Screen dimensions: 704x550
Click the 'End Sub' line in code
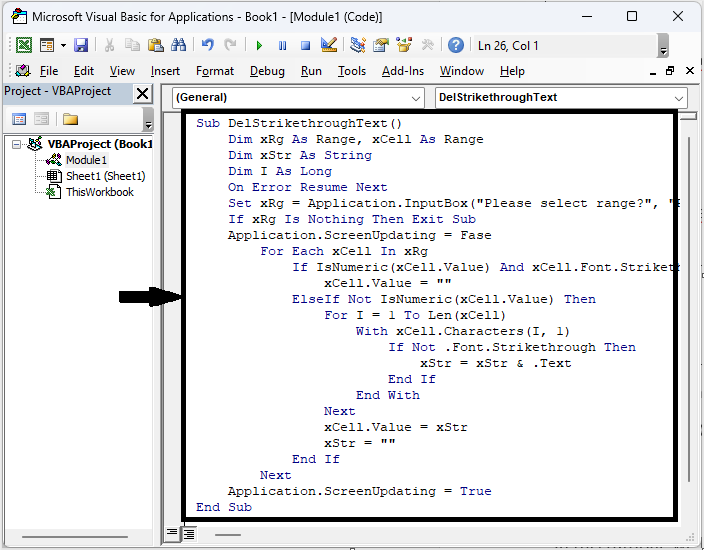click(224, 507)
